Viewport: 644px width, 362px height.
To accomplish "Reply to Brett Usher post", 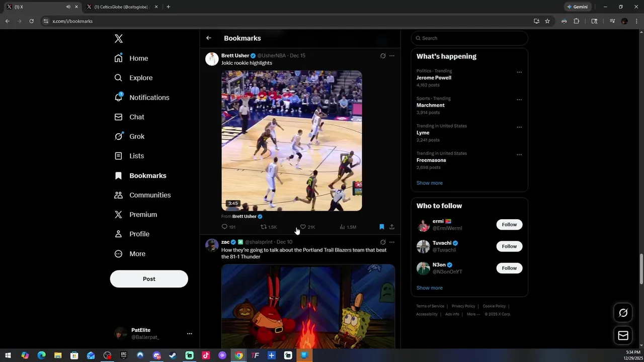I will coord(228,227).
